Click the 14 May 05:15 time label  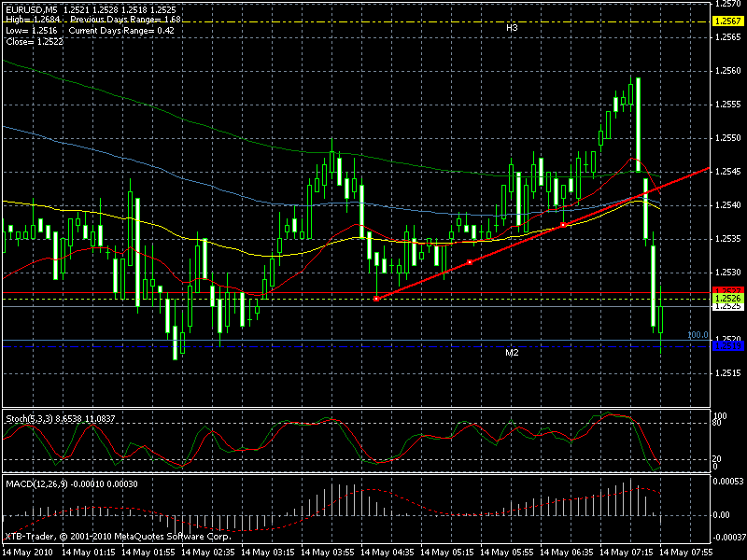[x=447, y=553]
